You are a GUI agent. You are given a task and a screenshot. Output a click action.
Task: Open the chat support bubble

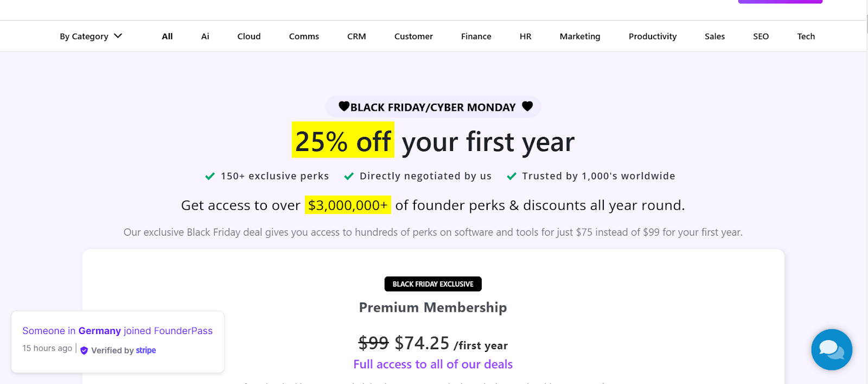(831, 350)
